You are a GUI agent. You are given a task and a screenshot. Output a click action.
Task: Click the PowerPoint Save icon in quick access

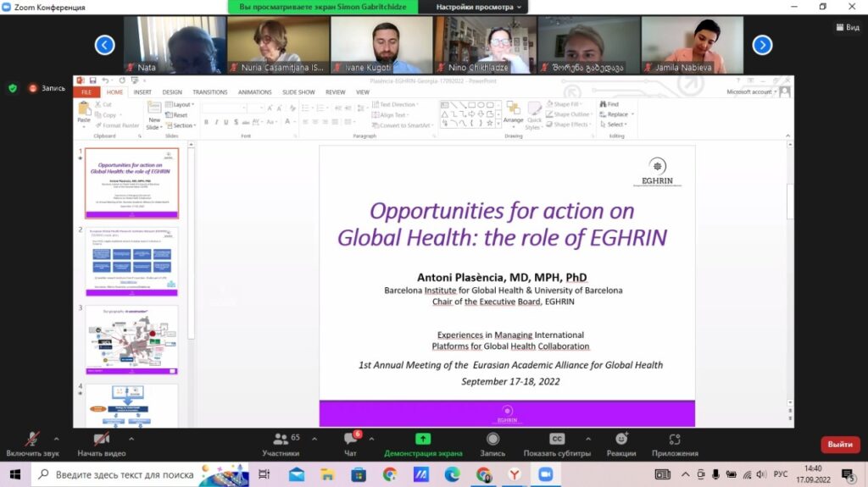tap(93, 80)
